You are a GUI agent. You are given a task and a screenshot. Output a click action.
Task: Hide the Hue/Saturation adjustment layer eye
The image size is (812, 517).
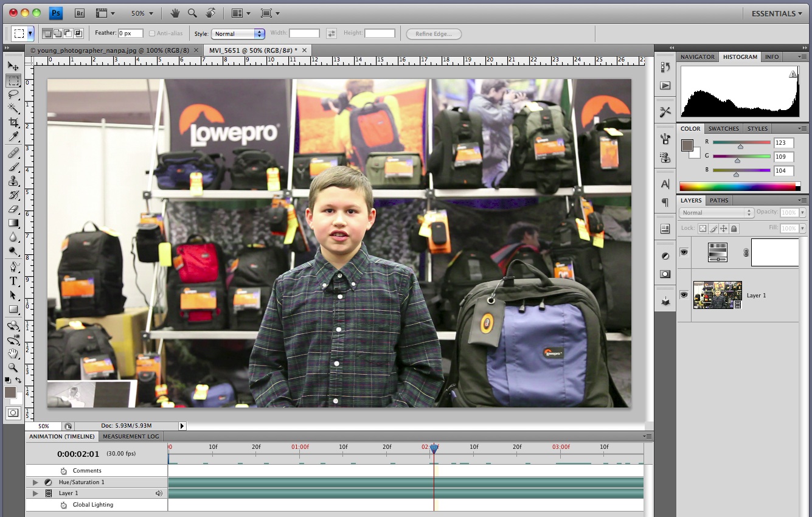684,252
